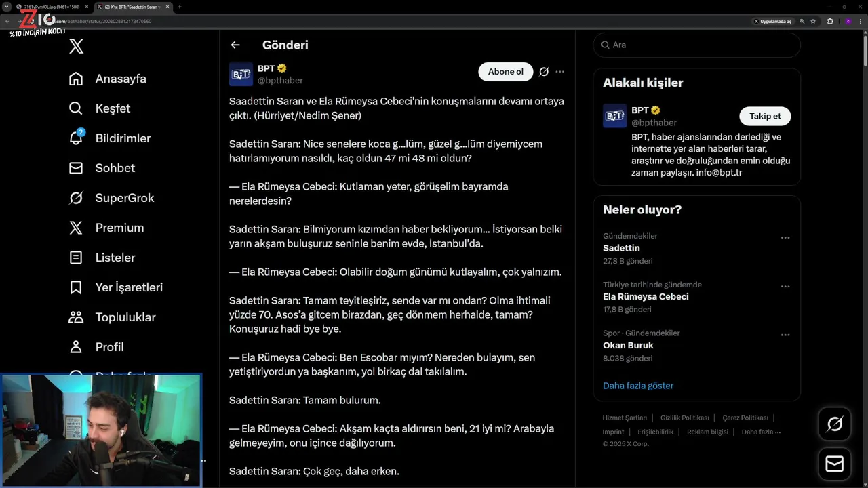
Task: Open more options for Ela Rümeysa Cebeci trend
Action: click(x=785, y=287)
